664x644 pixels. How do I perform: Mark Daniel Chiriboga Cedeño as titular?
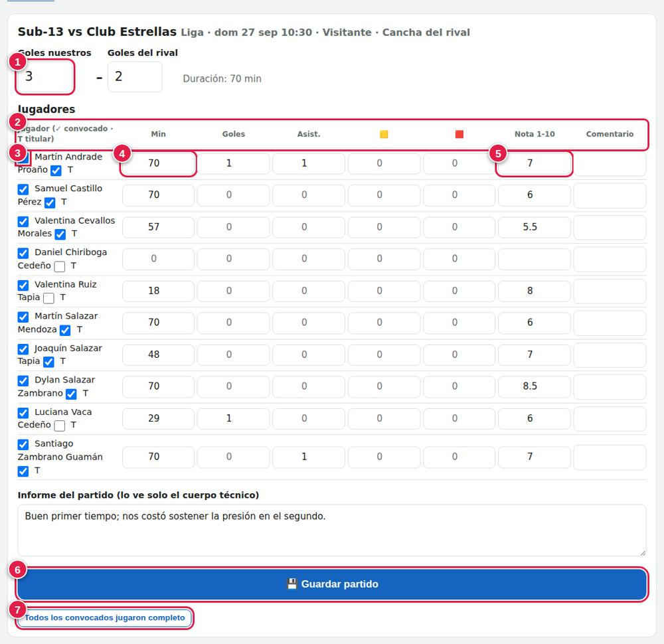pos(60,266)
